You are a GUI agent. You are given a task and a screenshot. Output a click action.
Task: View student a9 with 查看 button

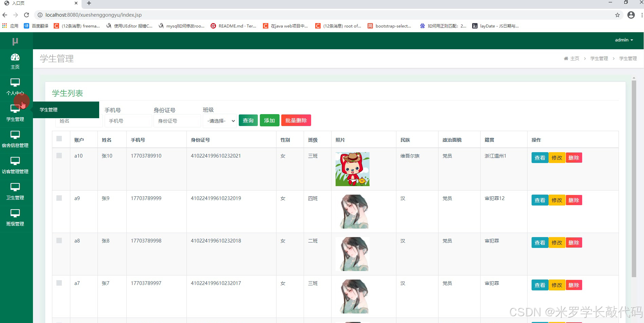(x=540, y=200)
